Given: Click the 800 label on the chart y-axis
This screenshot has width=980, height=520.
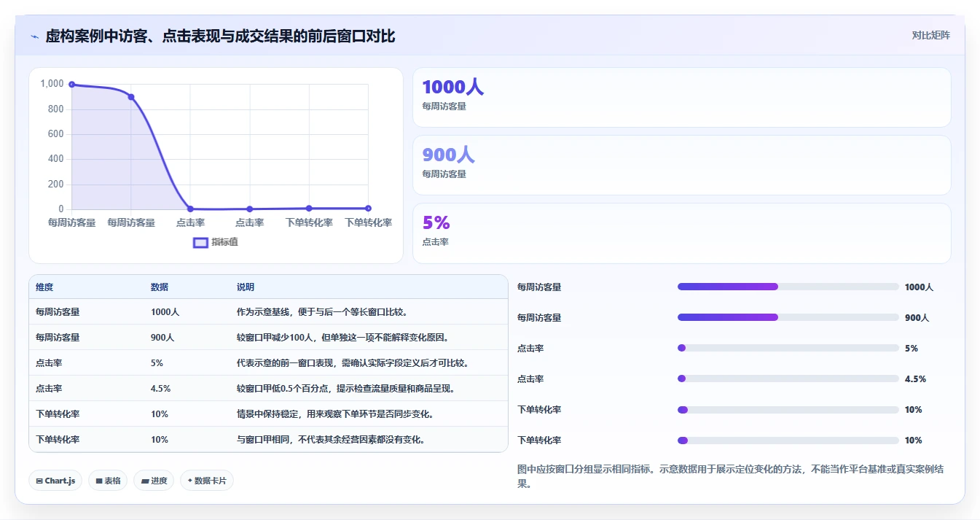Looking at the screenshot, I should coord(56,109).
